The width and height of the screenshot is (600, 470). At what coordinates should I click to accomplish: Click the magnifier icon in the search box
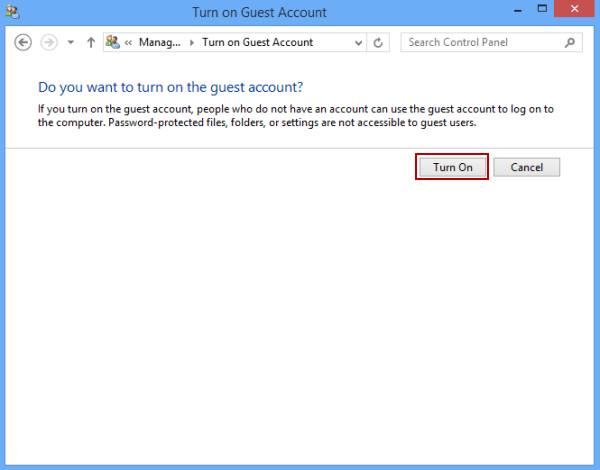570,43
